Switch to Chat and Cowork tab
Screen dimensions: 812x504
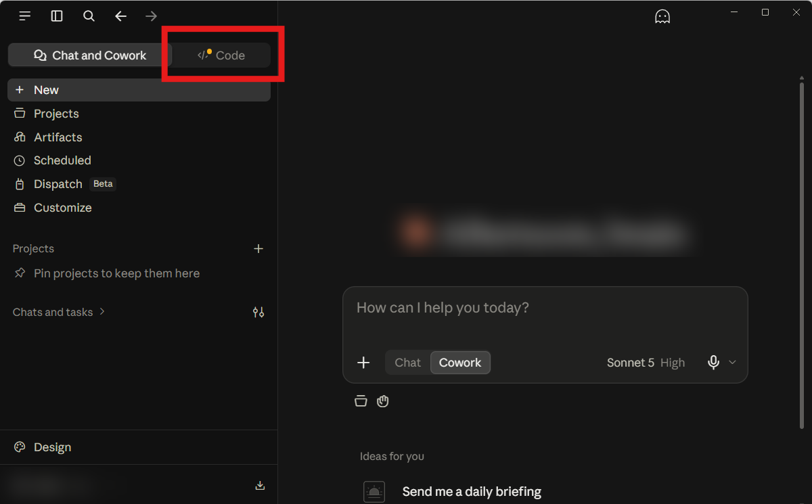pyautogui.click(x=90, y=55)
